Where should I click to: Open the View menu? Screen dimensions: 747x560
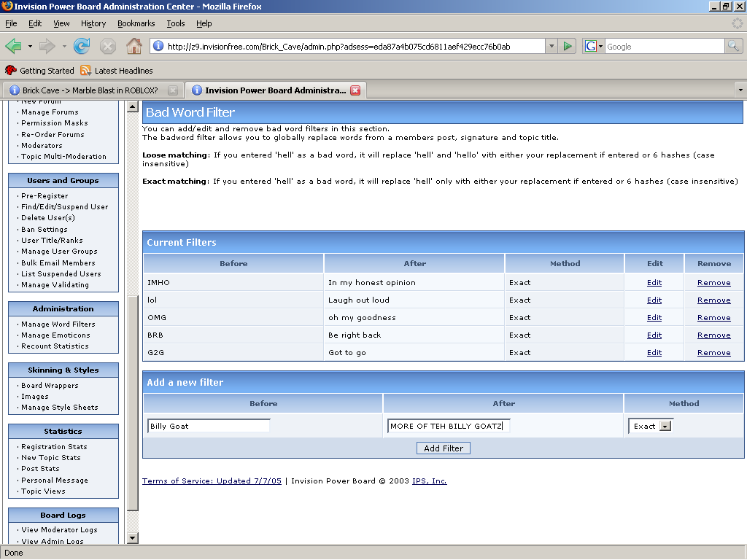coord(61,23)
